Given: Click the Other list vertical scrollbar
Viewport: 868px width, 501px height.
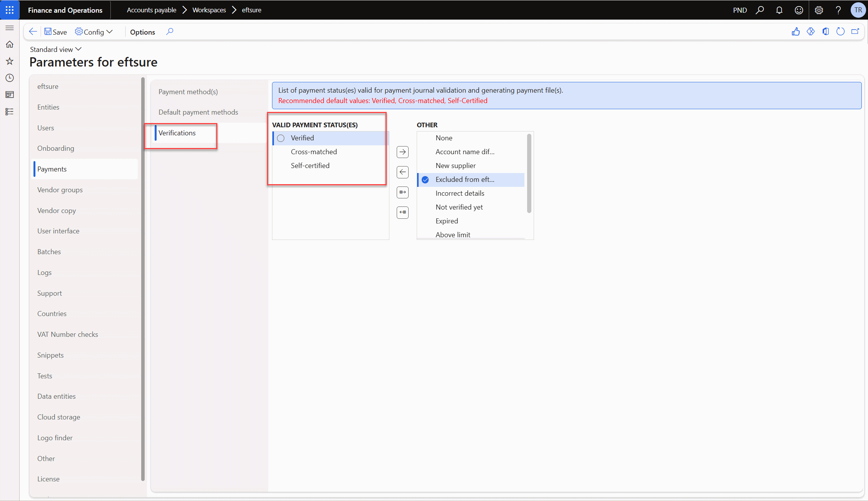Looking at the screenshot, I should [529, 173].
